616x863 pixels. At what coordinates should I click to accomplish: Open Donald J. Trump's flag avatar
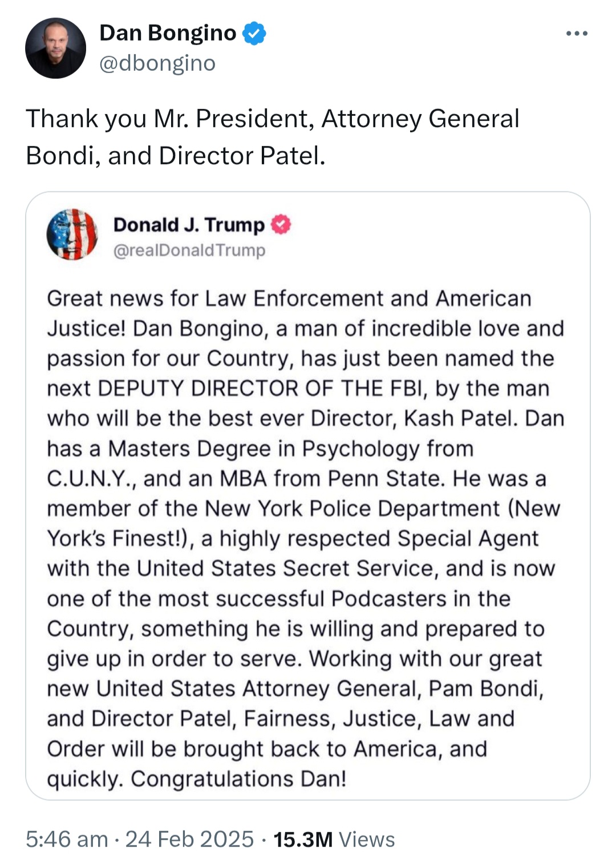72,235
